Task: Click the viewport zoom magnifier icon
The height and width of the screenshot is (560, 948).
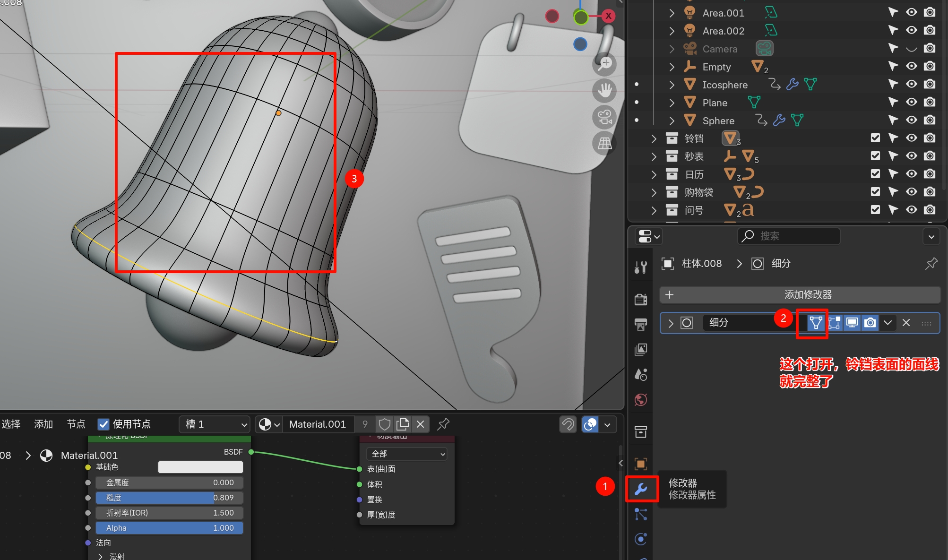Action: 605,64
